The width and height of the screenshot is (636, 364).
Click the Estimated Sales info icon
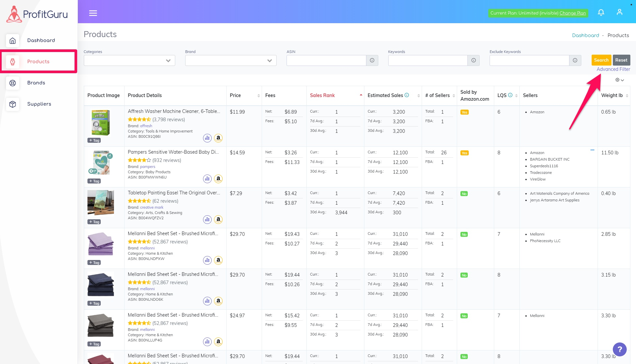(x=407, y=95)
